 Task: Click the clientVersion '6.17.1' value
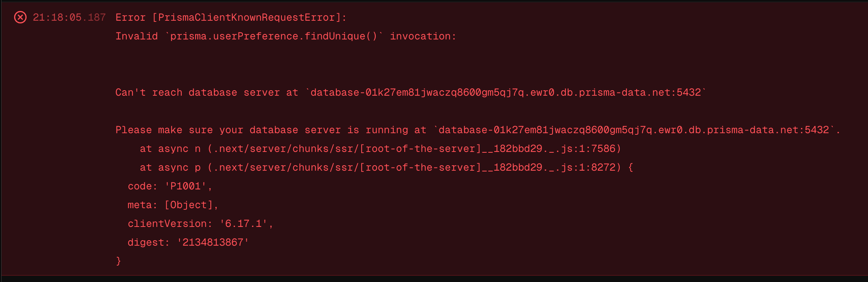tap(243, 223)
